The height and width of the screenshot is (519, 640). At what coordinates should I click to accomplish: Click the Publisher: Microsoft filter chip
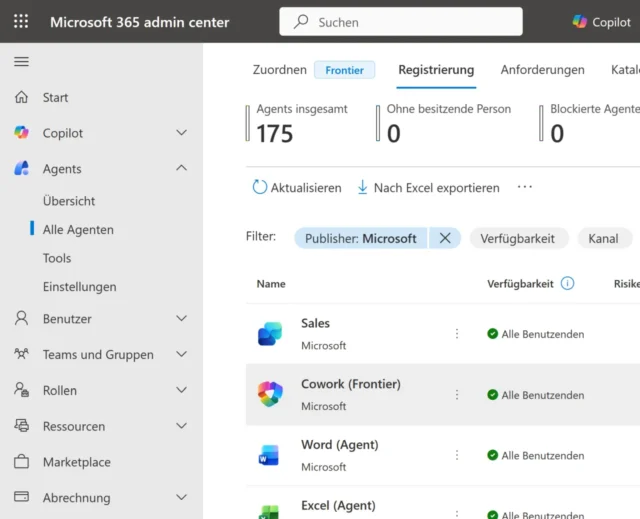pyautogui.click(x=361, y=238)
